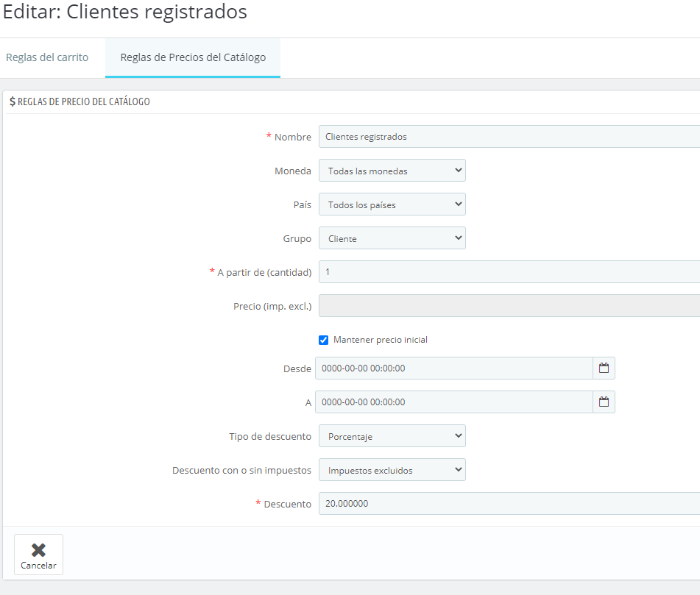Click the Desde date input field
The height and width of the screenshot is (595, 700).
[453, 368]
